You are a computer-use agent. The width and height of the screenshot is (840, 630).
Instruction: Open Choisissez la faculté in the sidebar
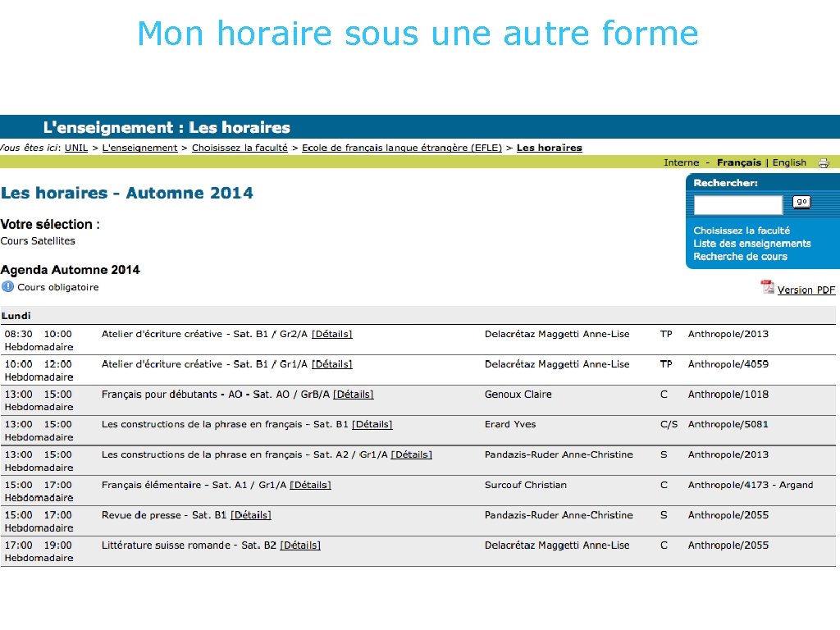click(742, 231)
